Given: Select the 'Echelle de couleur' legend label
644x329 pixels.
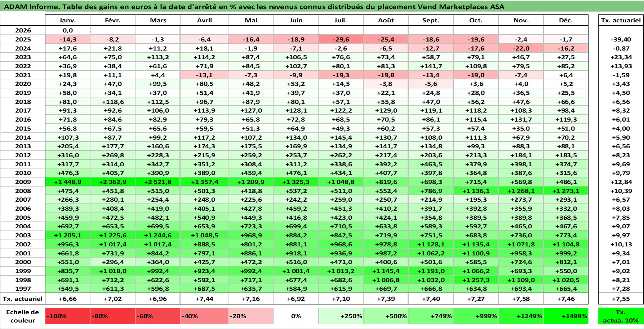Looking at the screenshot, I should (x=23, y=316).
